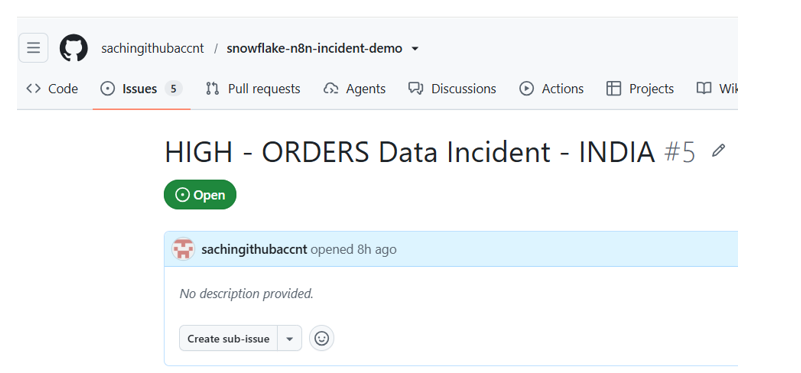Click the Projects table icon
This screenshot has height=373, width=801.
pos(613,89)
